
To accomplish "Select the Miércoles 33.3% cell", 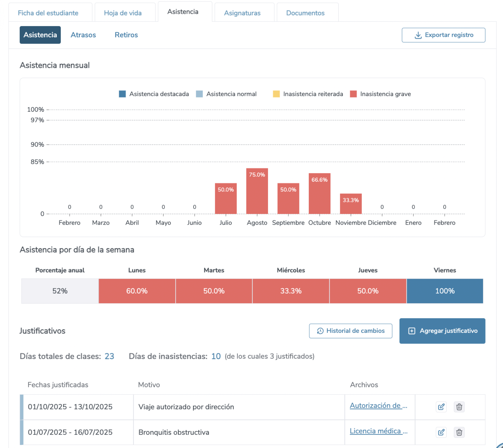I will [291, 291].
